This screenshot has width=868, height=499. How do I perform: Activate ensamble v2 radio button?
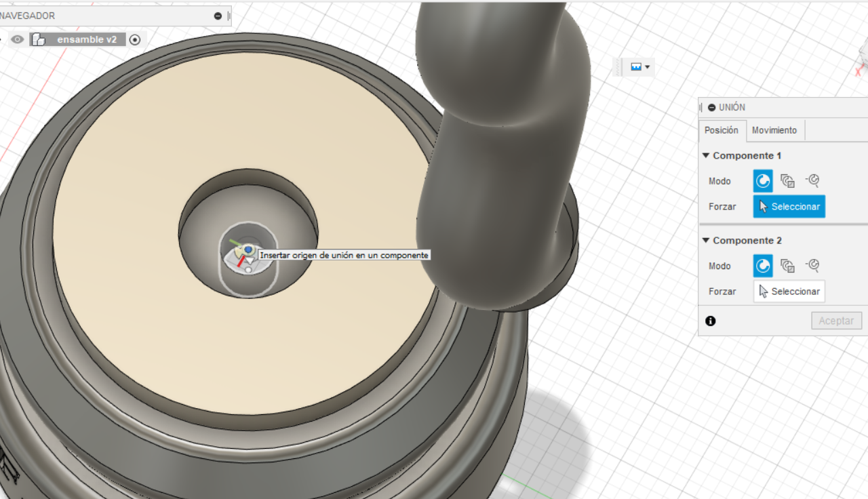tap(135, 39)
